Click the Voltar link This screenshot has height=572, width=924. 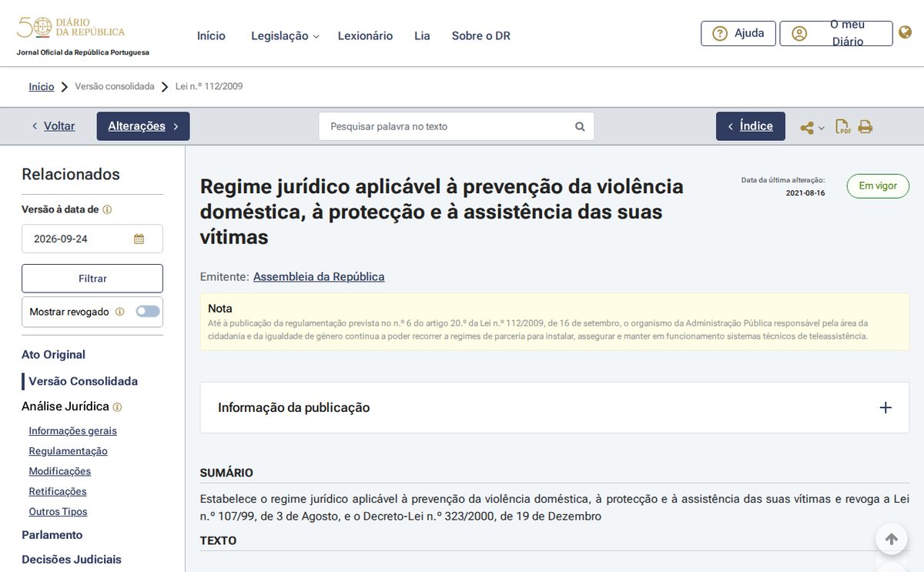coord(53,126)
